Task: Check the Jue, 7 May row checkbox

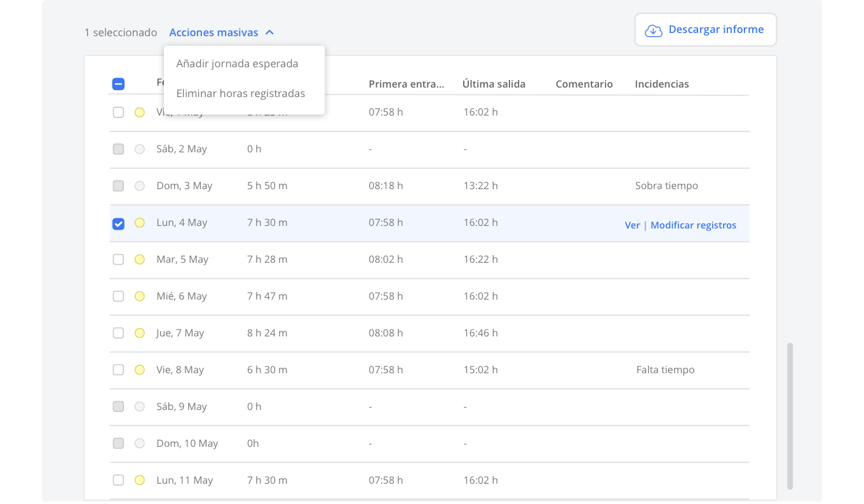Action: 118,333
